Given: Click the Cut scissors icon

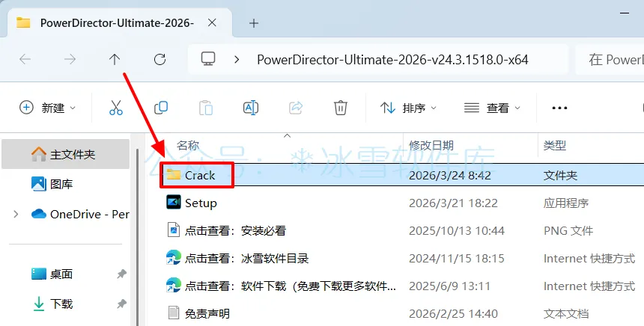Looking at the screenshot, I should pyautogui.click(x=116, y=108).
